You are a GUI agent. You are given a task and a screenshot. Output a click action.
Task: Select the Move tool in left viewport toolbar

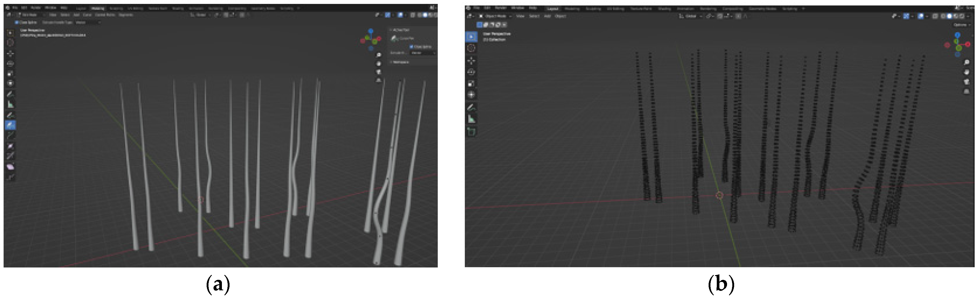10,53
